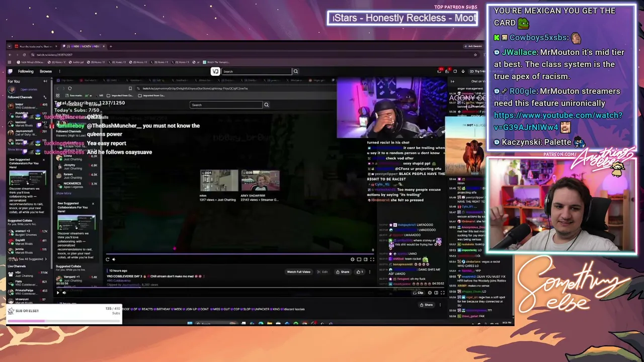The height and width of the screenshot is (362, 644).
Task: Replay the clip with the replay icon
Action: click(x=108, y=259)
